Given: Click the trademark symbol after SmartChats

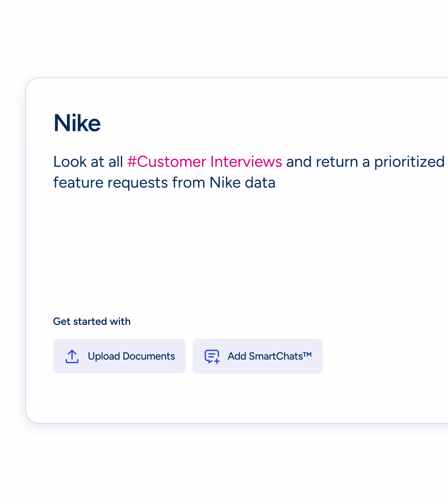Looking at the screenshot, I should (x=307, y=354).
